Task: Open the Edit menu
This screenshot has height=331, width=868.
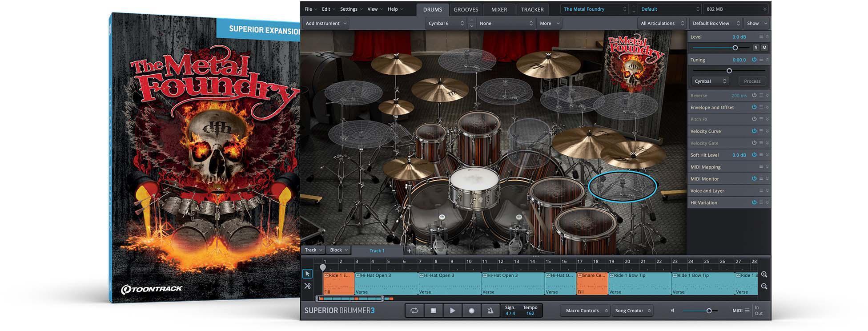Action: click(x=328, y=9)
